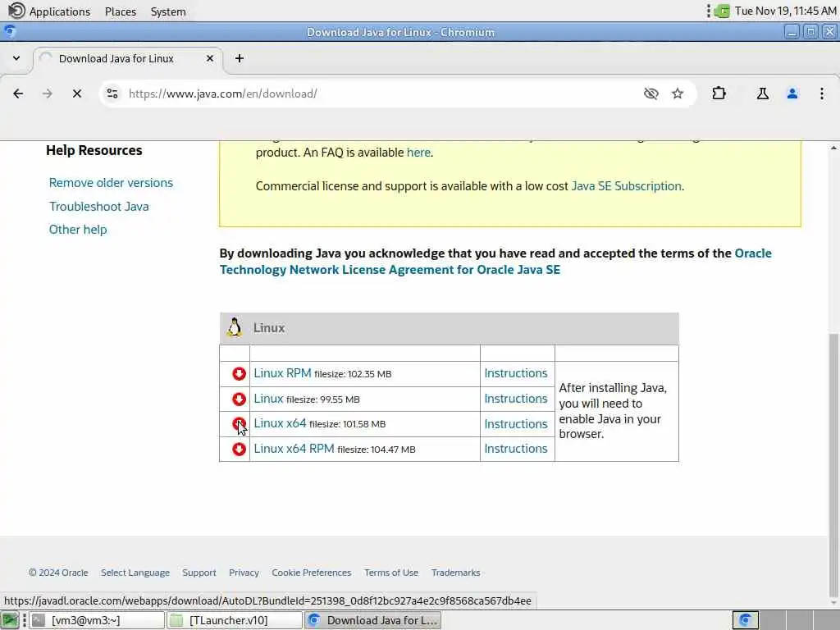
Task: Click the crossed-eye tracking protection icon
Action: [x=651, y=94]
